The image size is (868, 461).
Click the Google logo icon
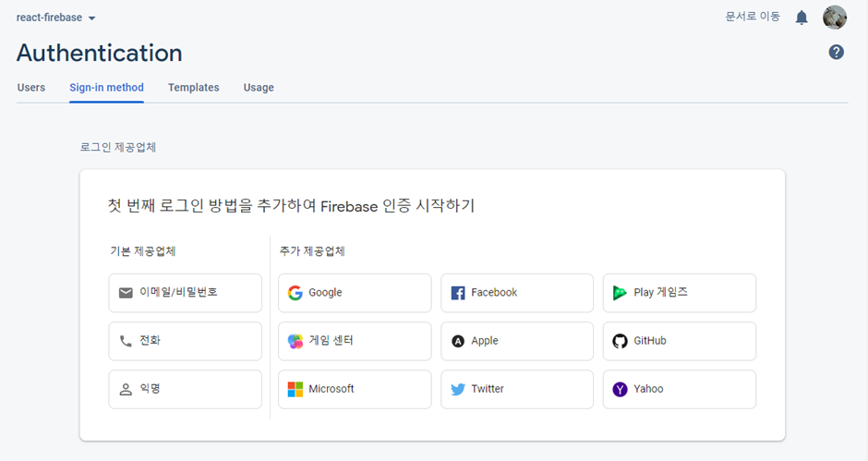pyautogui.click(x=295, y=293)
